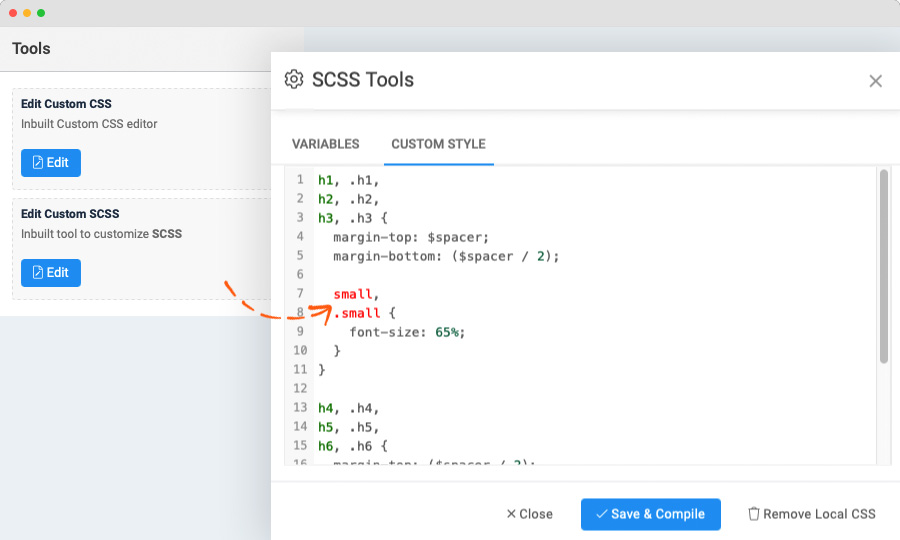
Task: Click the green macOS fullscreen button
Action: point(41,13)
